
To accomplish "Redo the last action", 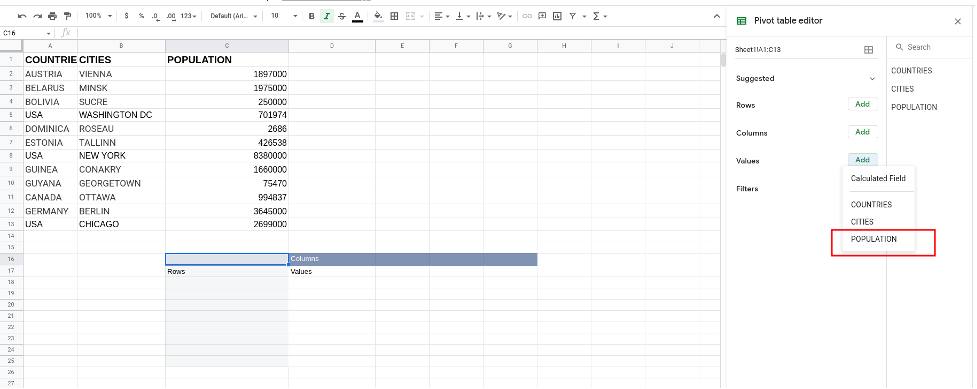I will tap(37, 16).
